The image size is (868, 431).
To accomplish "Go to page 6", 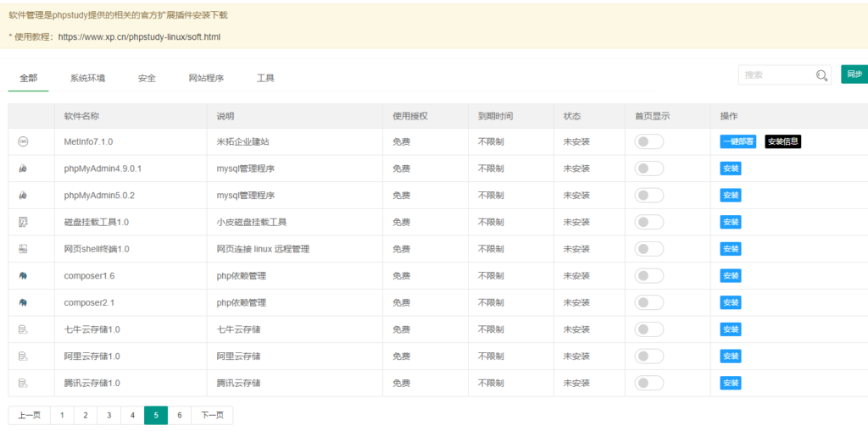I will 180,416.
